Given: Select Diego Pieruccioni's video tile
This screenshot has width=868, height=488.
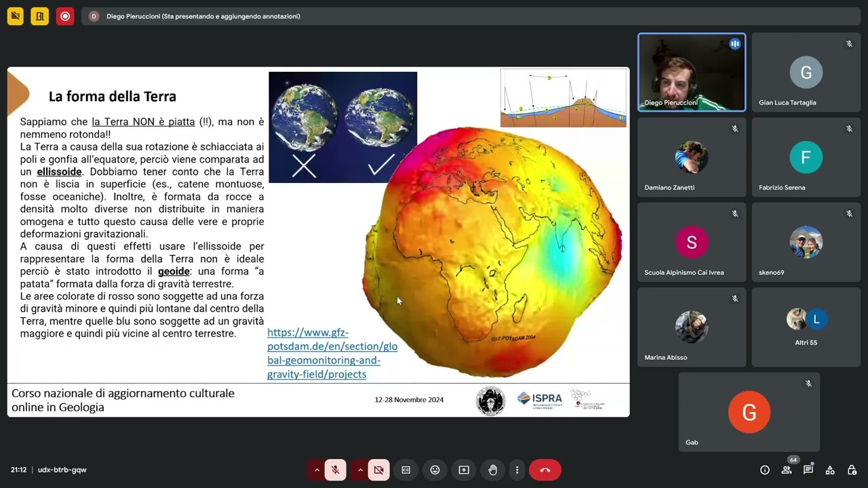Looking at the screenshot, I should (x=692, y=72).
